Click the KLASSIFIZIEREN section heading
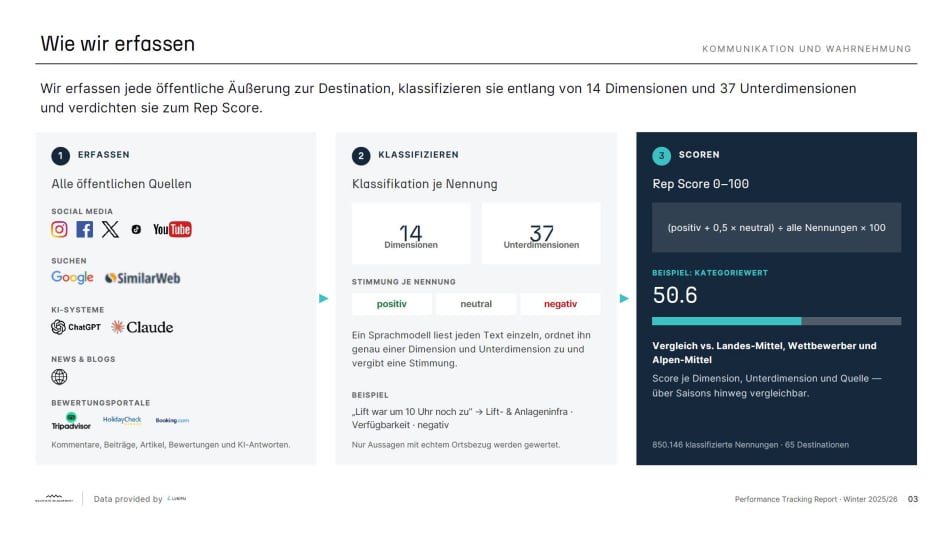The height and width of the screenshot is (536, 952). tap(418, 155)
